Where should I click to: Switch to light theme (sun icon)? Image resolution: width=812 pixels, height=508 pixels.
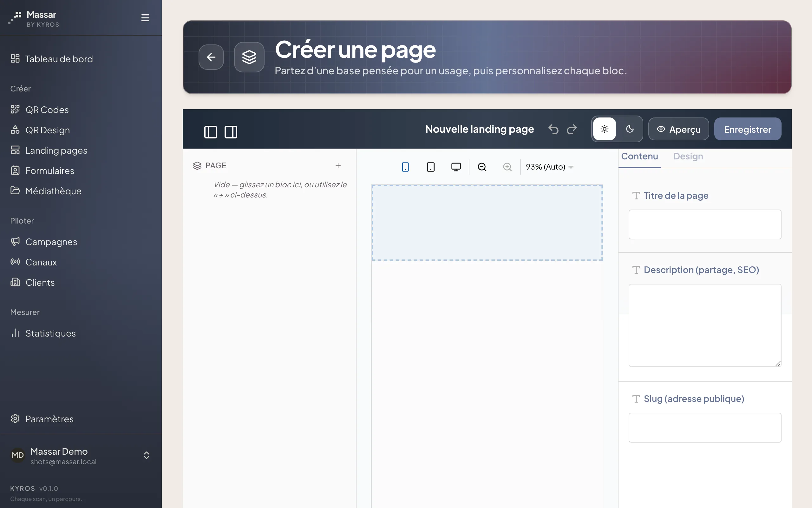(604, 129)
